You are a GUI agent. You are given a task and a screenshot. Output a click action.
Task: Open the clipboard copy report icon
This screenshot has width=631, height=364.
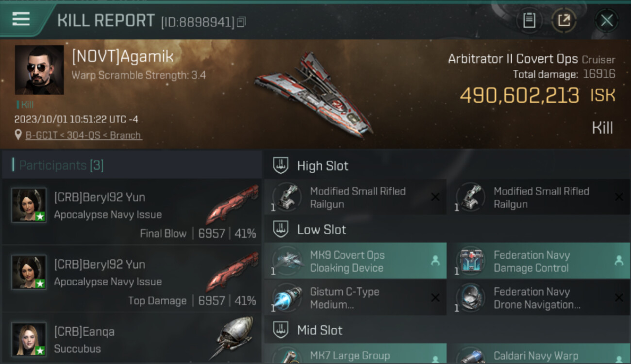tap(529, 20)
